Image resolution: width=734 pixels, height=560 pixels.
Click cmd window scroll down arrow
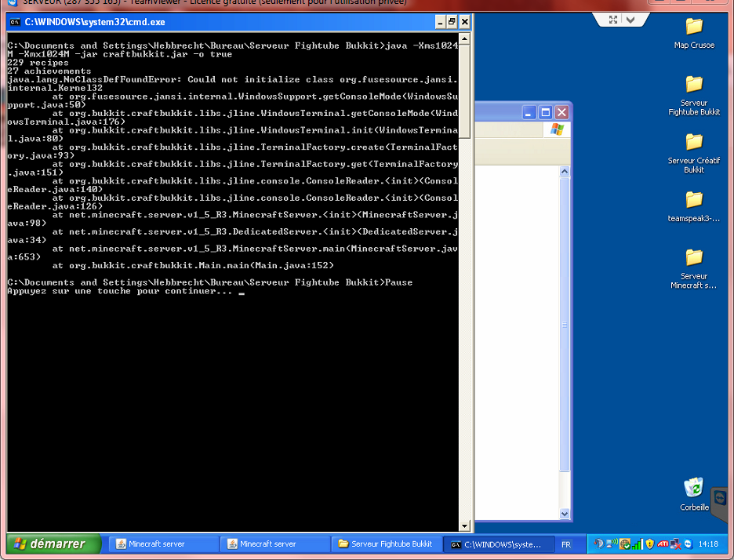(464, 525)
